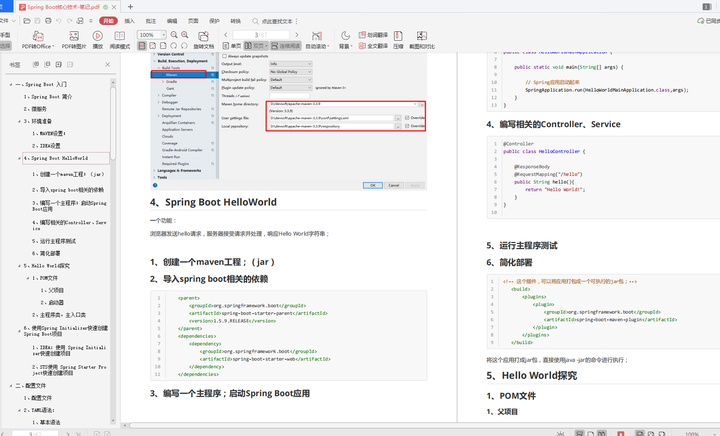Click the PDF转图片 icon

(x=73, y=36)
